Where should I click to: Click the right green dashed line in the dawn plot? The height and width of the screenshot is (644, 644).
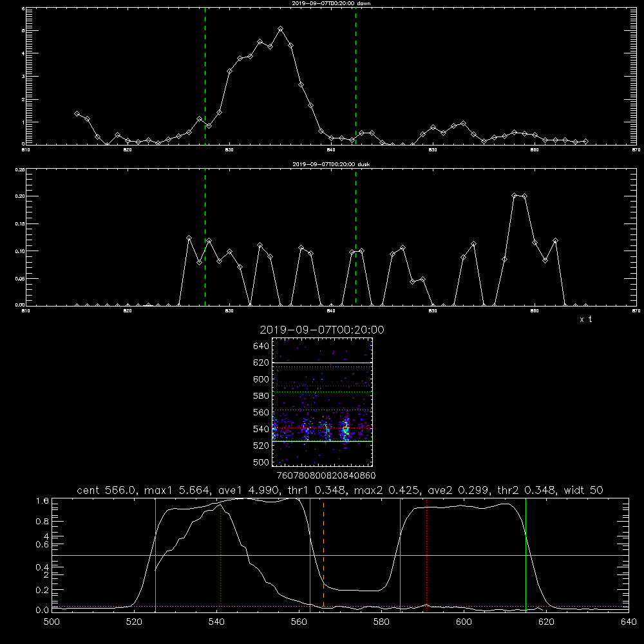pyautogui.click(x=355, y=76)
